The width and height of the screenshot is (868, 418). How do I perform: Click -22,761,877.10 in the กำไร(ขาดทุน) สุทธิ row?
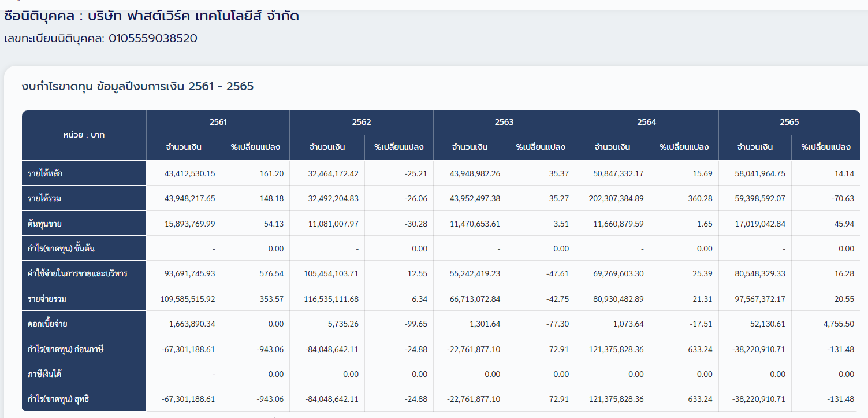click(x=474, y=399)
